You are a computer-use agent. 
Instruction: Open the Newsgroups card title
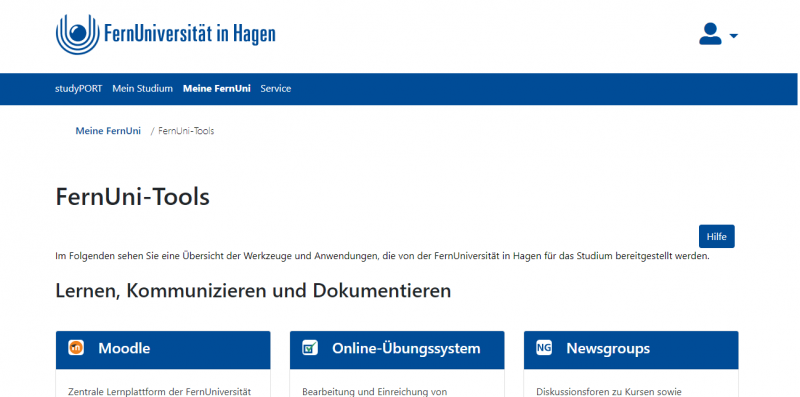point(608,349)
